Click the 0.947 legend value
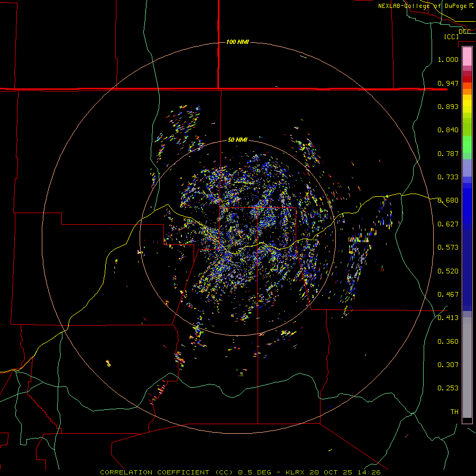Viewport: 476px width, 476px height. [x=448, y=83]
